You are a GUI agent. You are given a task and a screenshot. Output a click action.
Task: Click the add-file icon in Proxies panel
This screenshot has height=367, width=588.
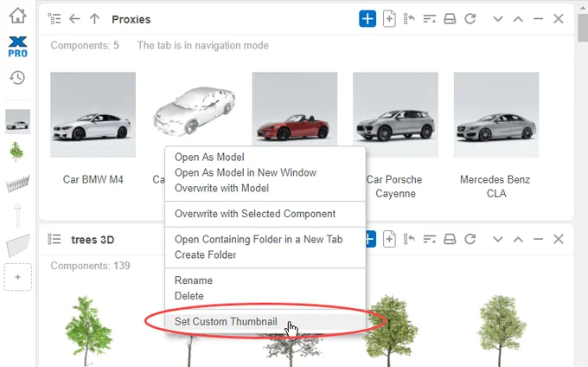tap(389, 18)
